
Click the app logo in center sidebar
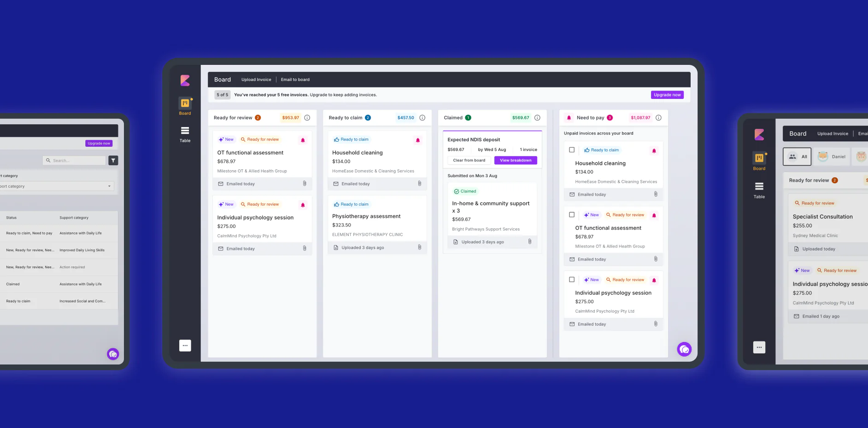point(185,81)
